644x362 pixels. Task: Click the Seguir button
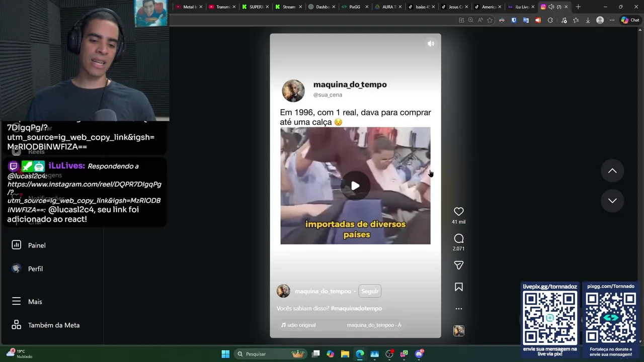pyautogui.click(x=370, y=291)
